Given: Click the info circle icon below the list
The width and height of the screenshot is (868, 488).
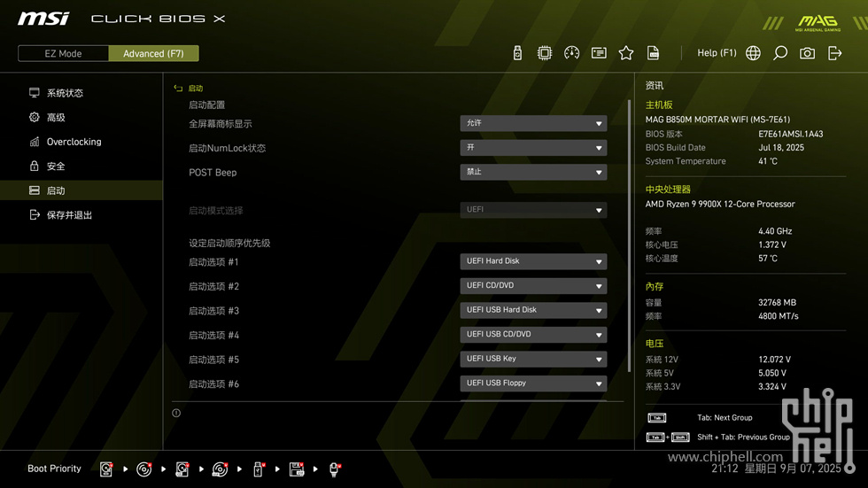Looking at the screenshot, I should tap(176, 413).
